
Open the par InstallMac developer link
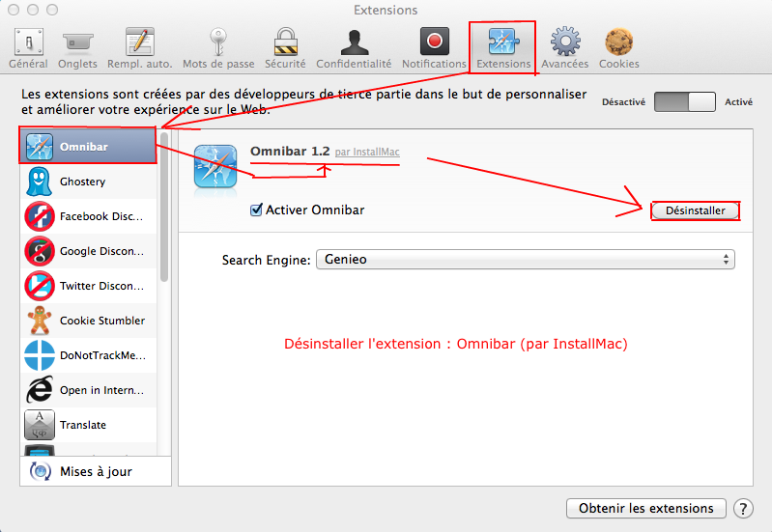tap(367, 153)
